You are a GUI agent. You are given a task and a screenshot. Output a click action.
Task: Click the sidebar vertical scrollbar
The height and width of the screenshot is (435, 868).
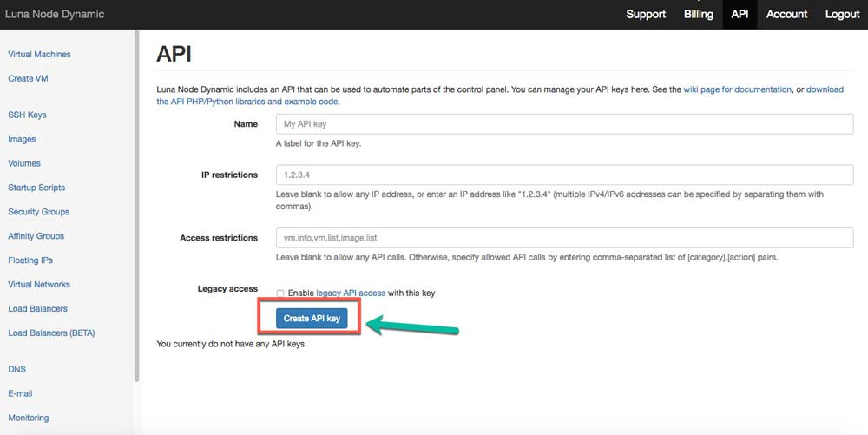(x=135, y=208)
